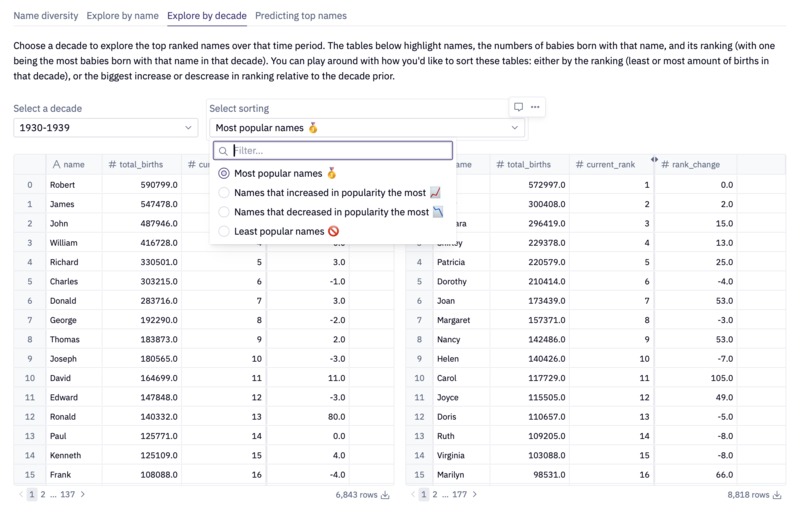Viewport: 806px width, 519px height.
Task: Click rank change value 105.0
Action: [721, 378]
